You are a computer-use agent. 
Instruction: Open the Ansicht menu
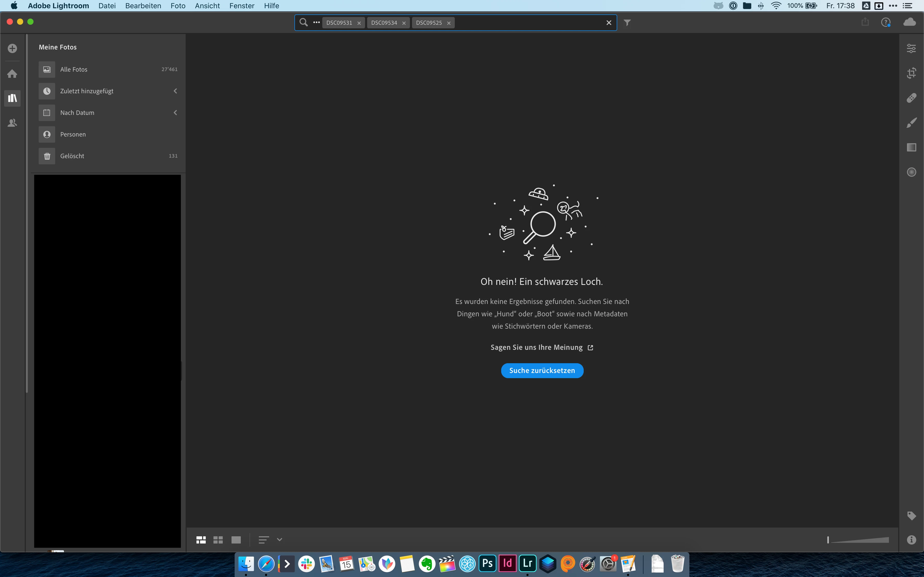tap(207, 6)
